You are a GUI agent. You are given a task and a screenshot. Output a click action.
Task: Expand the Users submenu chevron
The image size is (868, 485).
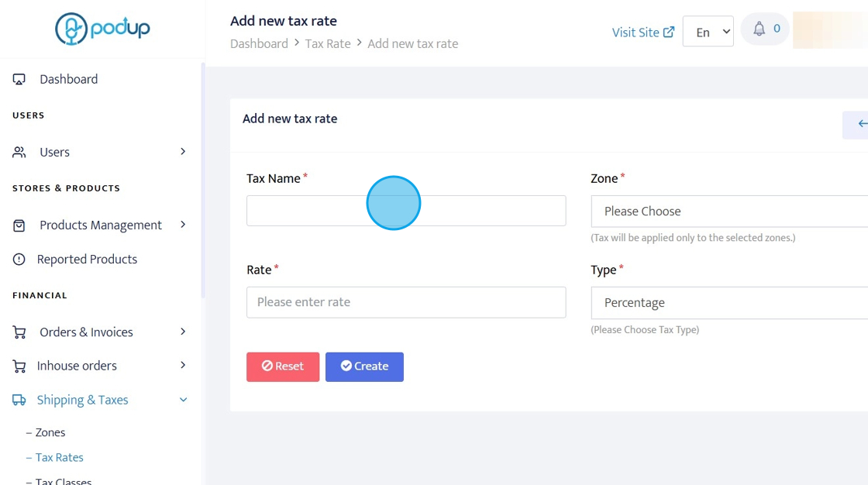point(183,152)
